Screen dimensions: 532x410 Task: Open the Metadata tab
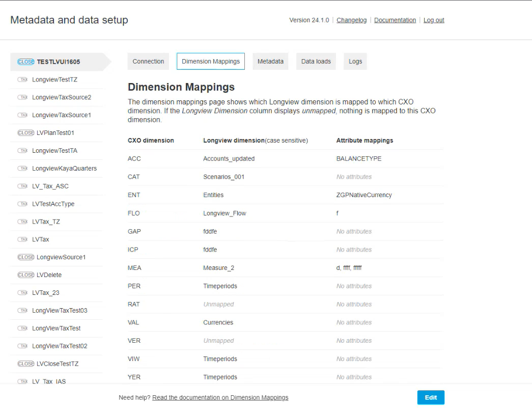270,61
